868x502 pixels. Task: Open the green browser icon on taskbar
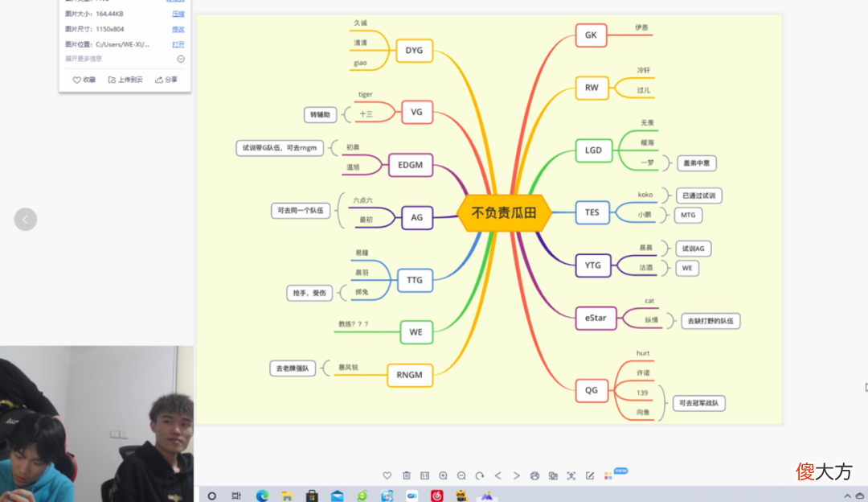[362, 496]
